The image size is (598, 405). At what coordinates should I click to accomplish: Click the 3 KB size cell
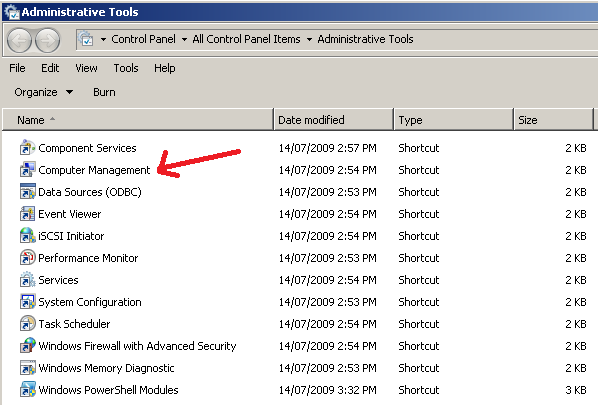pyautogui.click(x=576, y=390)
